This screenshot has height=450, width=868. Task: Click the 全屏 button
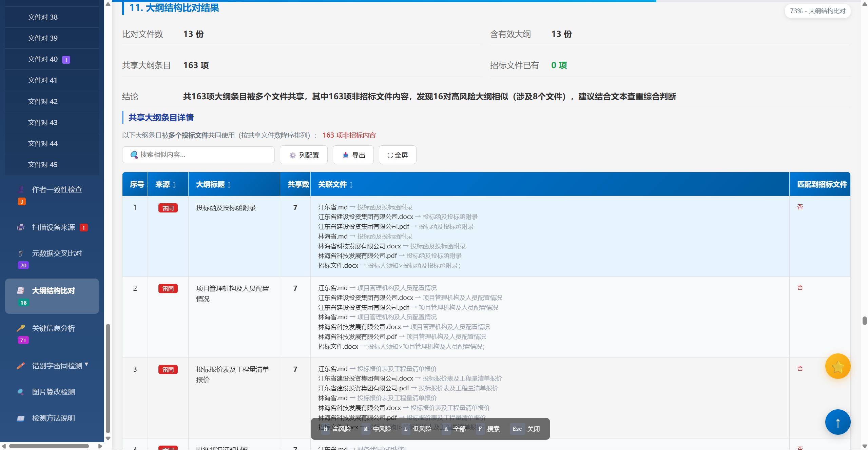[x=398, y=155]
